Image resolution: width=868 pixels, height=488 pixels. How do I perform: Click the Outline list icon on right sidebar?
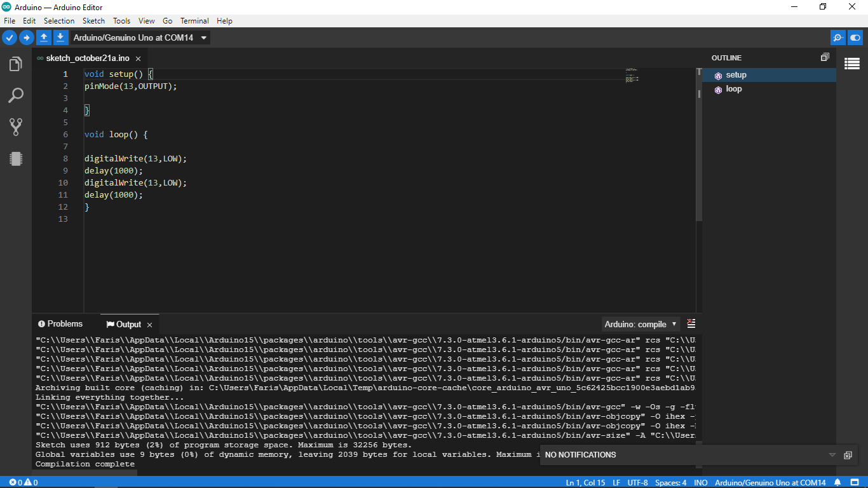852,64
